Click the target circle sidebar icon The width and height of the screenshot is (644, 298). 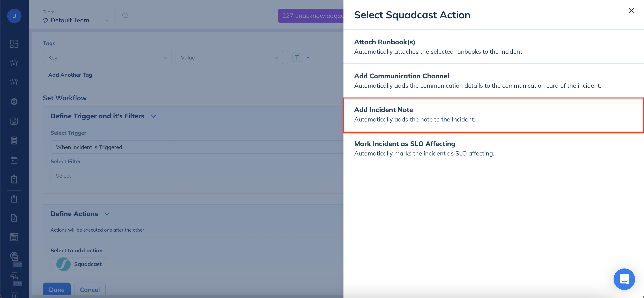pos(14,102)
